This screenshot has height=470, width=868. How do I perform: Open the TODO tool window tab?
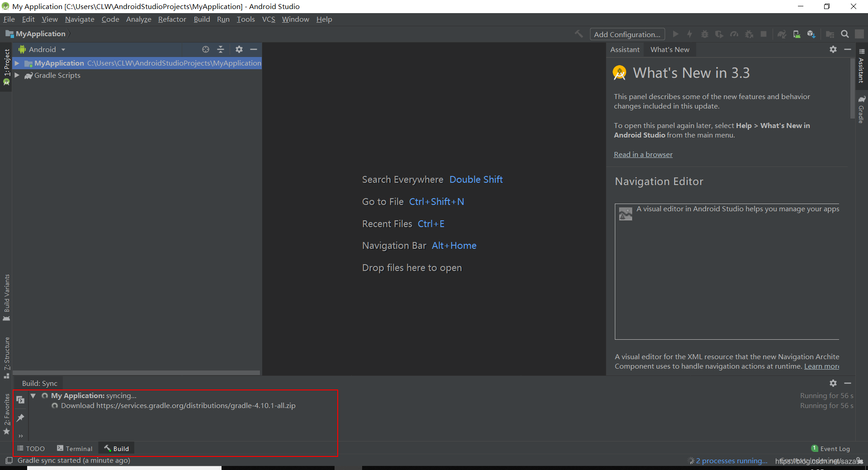(31, 448)
